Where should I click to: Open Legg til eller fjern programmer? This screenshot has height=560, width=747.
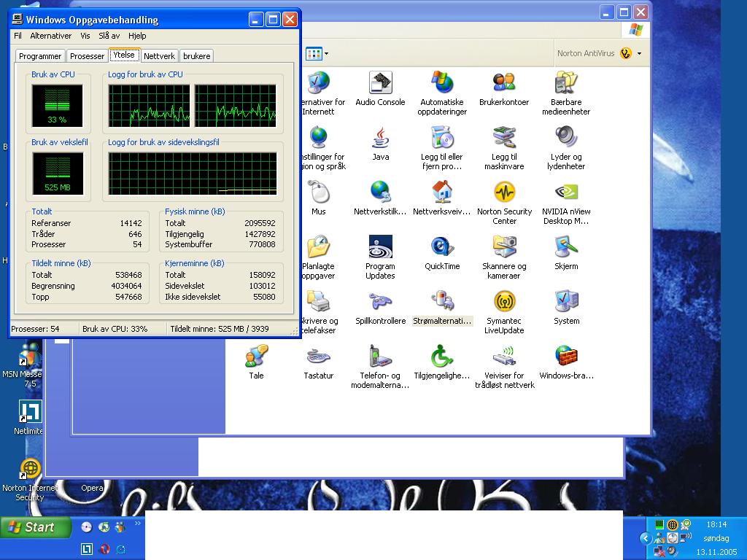pyautogui.click(x=442, y=148)
